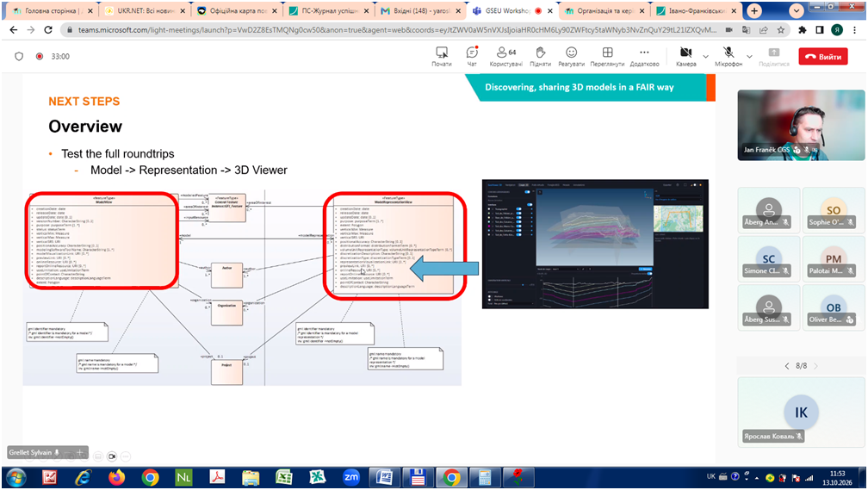868x490 pixels.
Task: Switch to Вхідні (148) Gmail tab
Action: 422,10
